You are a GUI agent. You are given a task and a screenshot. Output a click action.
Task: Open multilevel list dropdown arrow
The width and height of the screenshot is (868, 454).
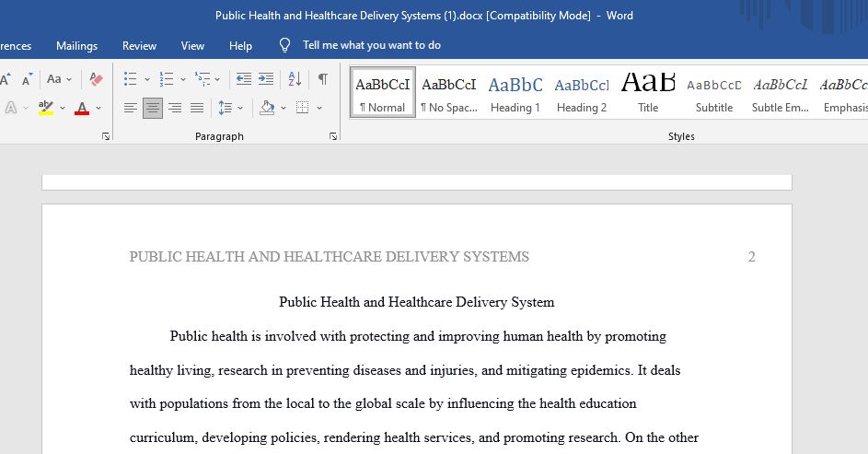point(217,79)
